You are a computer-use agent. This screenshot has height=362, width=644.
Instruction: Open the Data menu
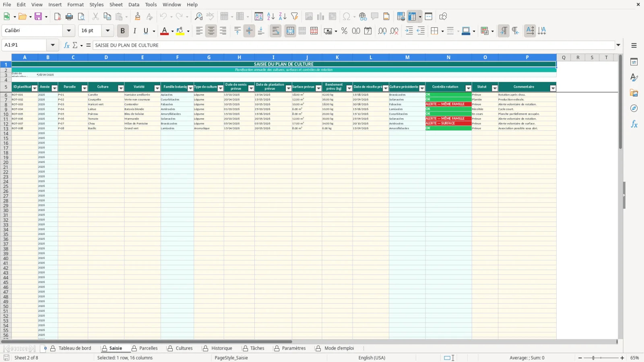tap(134, 4)
